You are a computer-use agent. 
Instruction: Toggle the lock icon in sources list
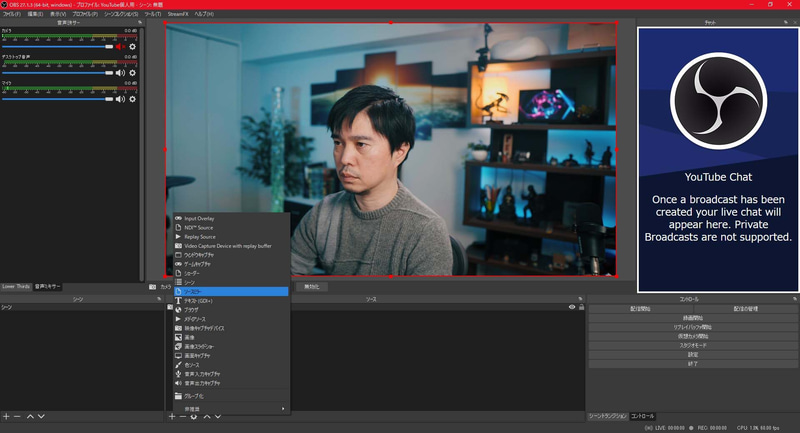(582, 307)
